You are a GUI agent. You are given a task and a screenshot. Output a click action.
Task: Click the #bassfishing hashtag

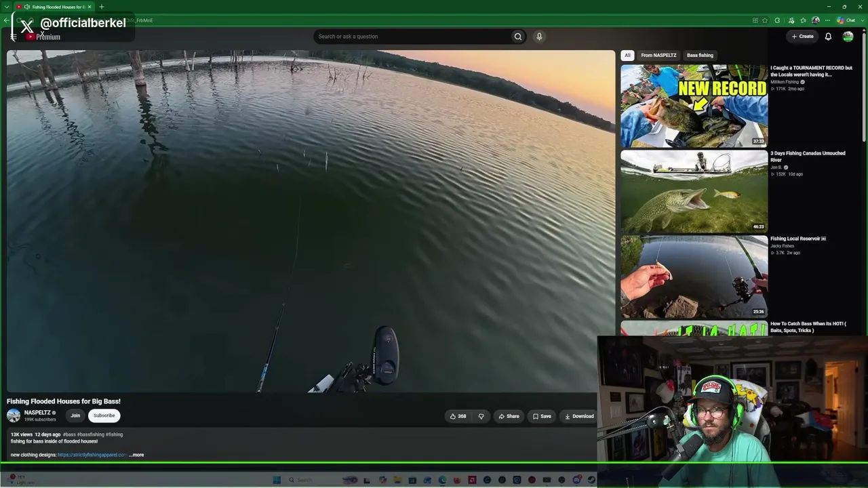click(x=91, y=434)
